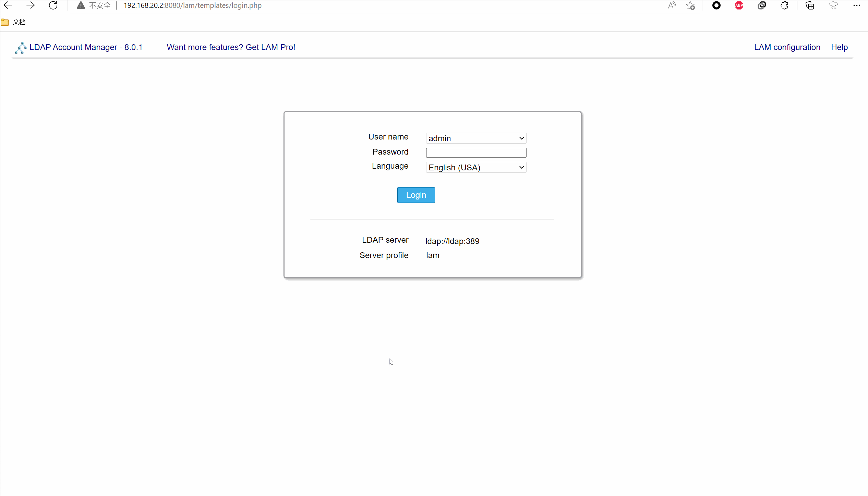
Task: Click the faded icon next to Collections
Action: coord(833,5)
